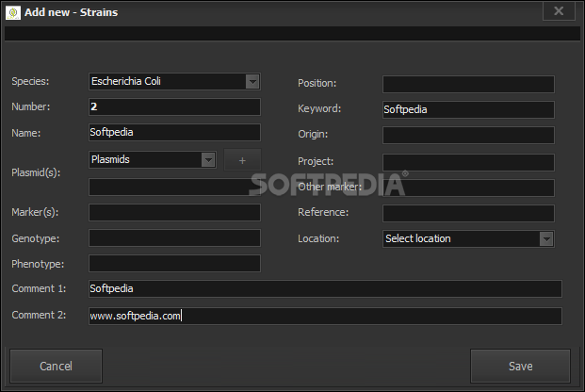Click the Cancel button
585x392 pixels.
point(56,366)
